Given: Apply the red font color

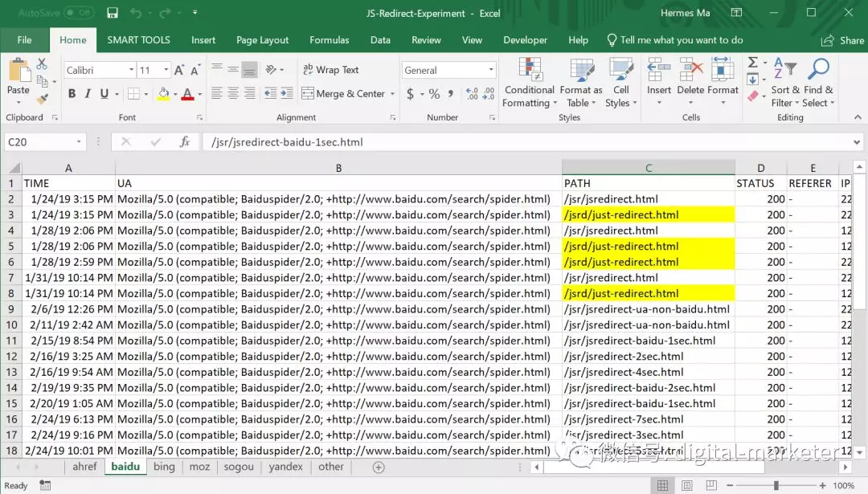Looking at the screenshot, I should pyautogui.click(x=187, y=94).
